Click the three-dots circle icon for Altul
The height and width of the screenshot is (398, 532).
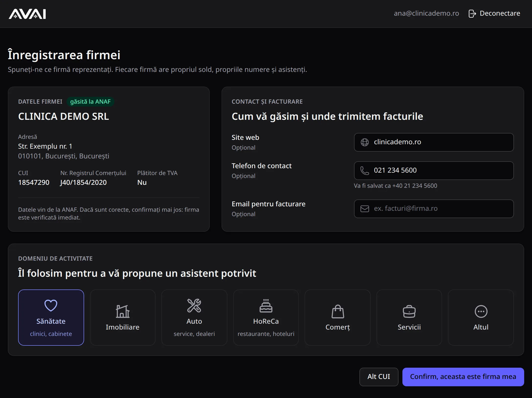pos(481,311)
